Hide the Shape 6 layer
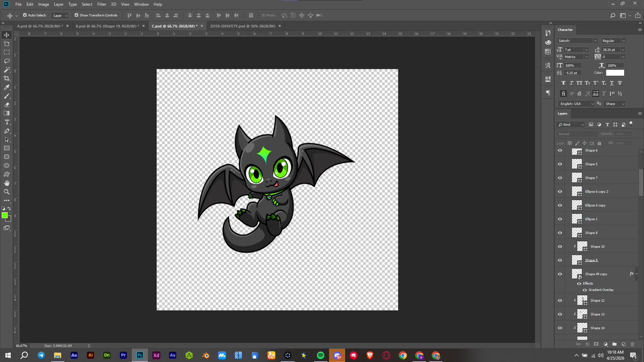644x362 pixels. [560, 151]
